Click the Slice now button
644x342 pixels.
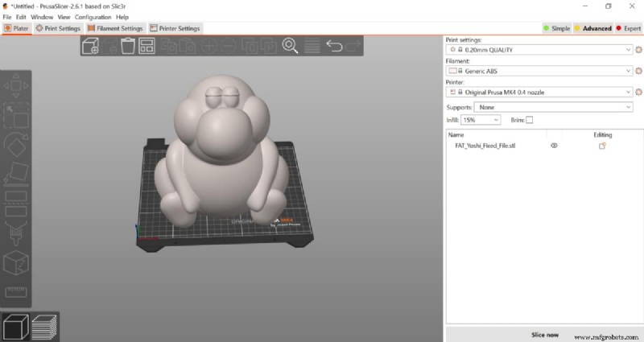(x=545, y=335)
